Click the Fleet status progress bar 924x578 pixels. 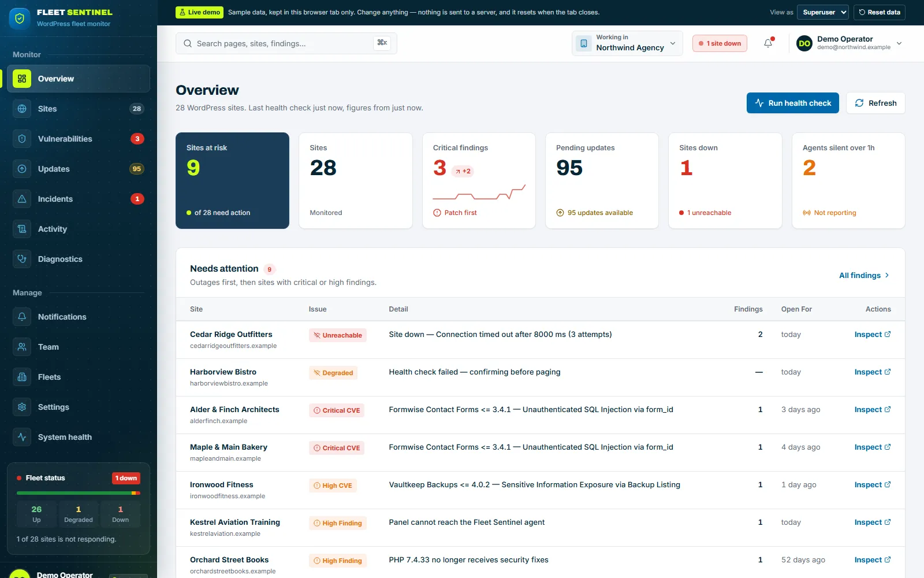[x=79, y=493]
